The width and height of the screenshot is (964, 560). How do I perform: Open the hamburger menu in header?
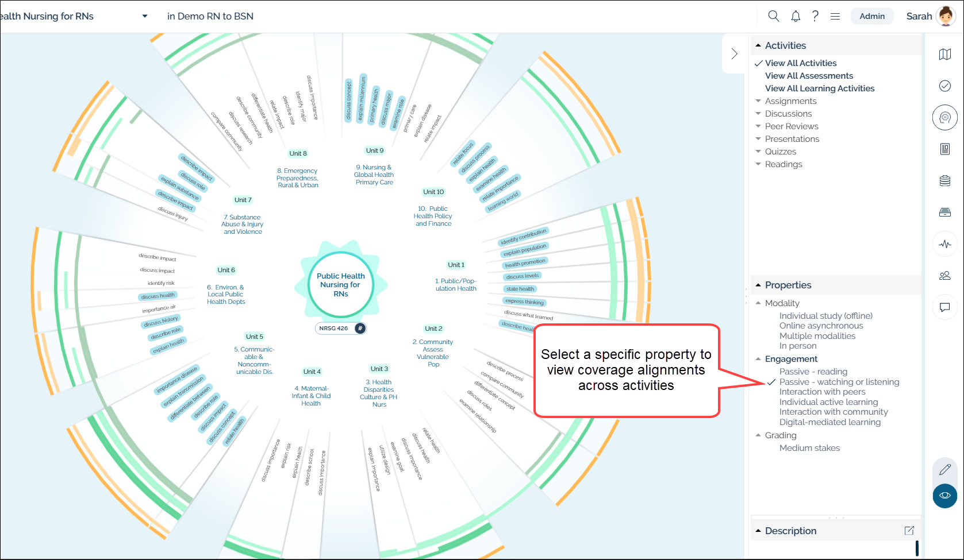[835, 16]
